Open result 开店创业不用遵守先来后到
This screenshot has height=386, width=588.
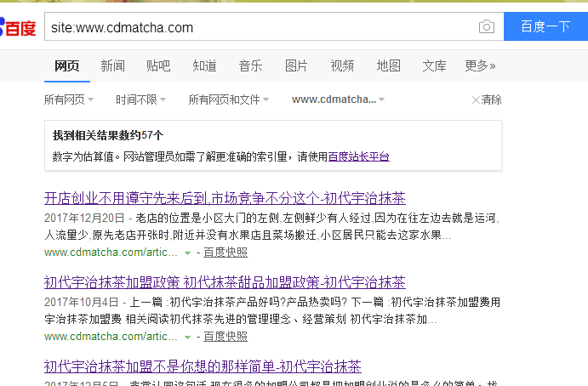[x=225, y=198]
